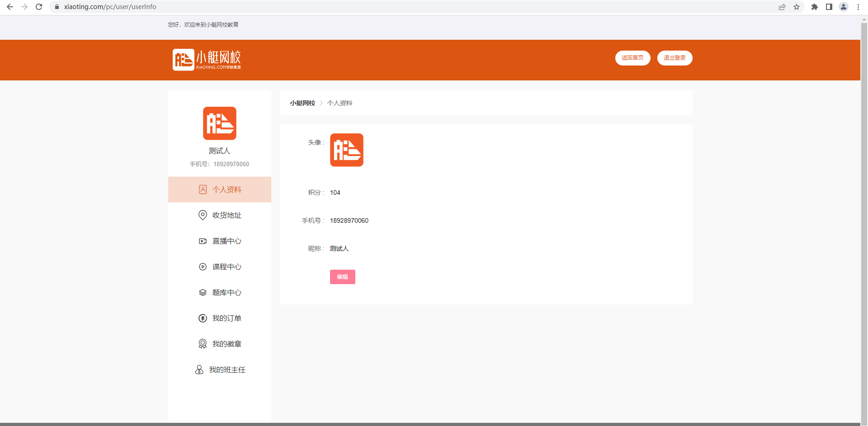Screen dimensions: 868x426
Task: Toggle the browser side panel icon
Action: (829, 7)
